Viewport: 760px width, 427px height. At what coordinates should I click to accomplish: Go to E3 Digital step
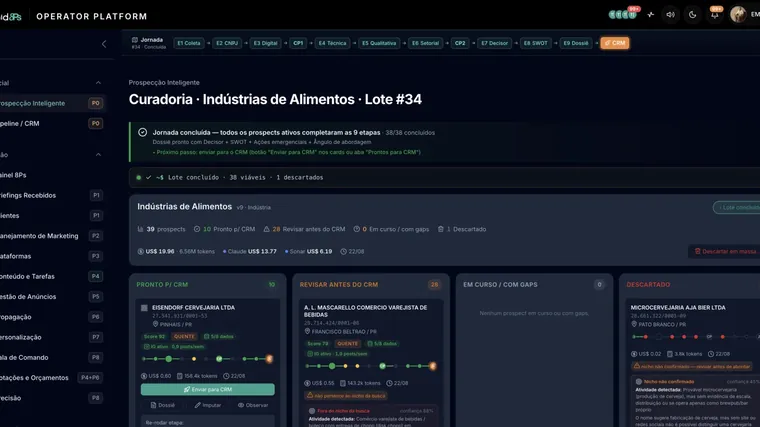(x=266, y=43)
